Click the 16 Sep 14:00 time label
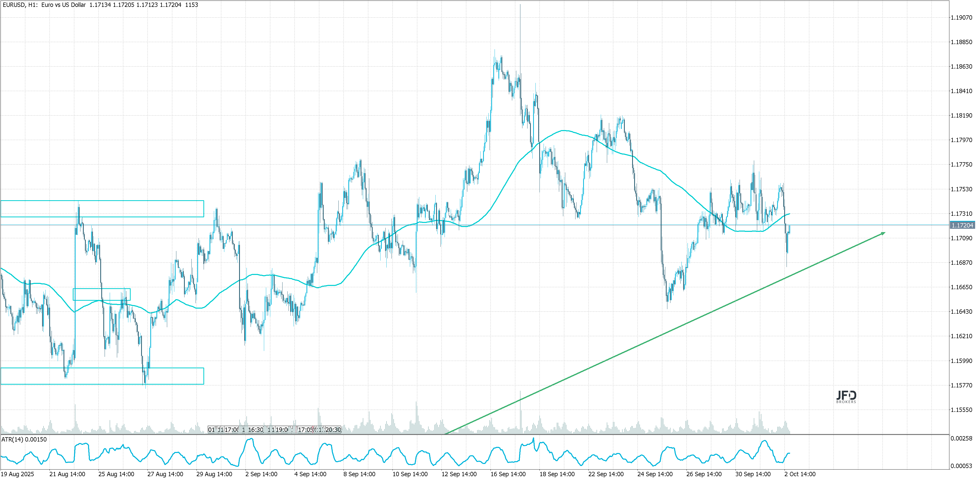 click(508, 474)
